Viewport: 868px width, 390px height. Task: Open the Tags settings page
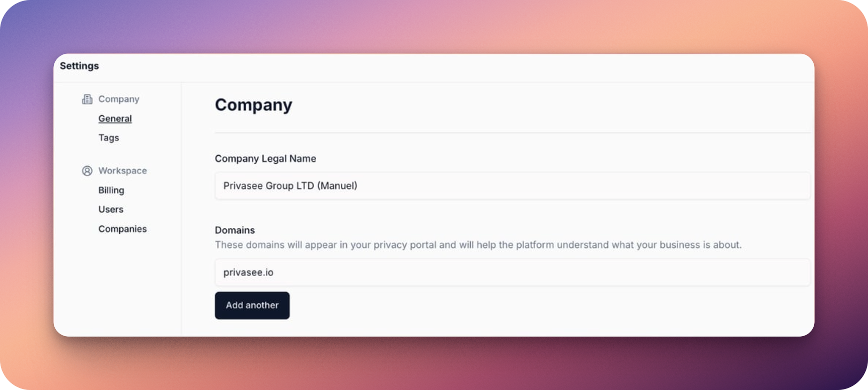click(x=109, y=138)
